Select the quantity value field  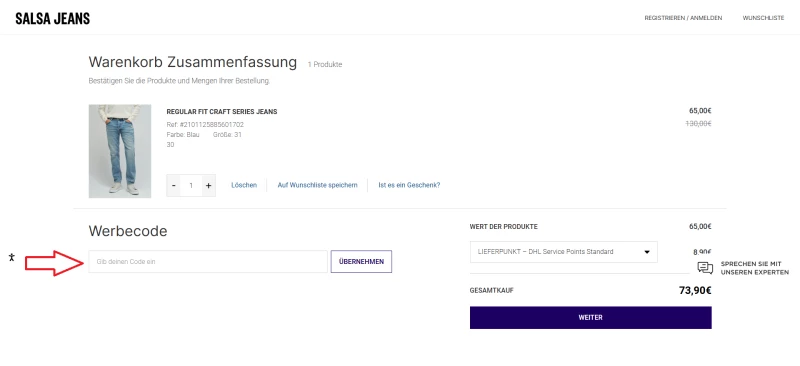[x=191, y=186]
